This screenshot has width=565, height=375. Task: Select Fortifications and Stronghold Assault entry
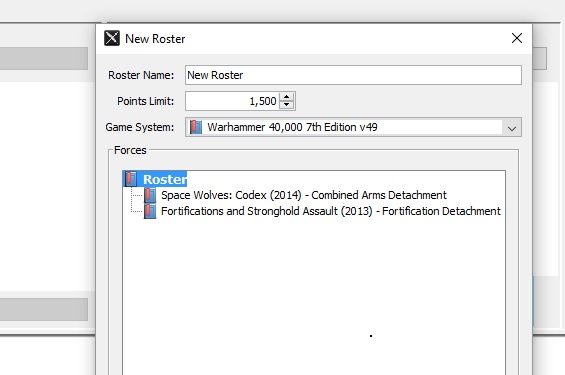click(331, 211)
